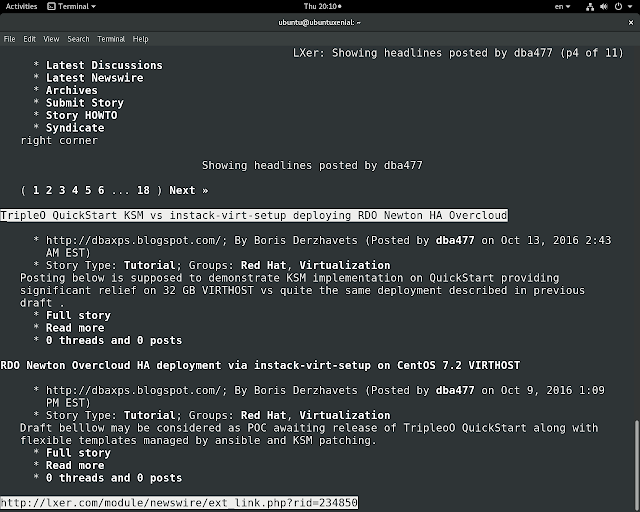Open the RDO Newton Overcloud HA deployment headline
Screen dimensions: 640x512
(x=260, y=365)
